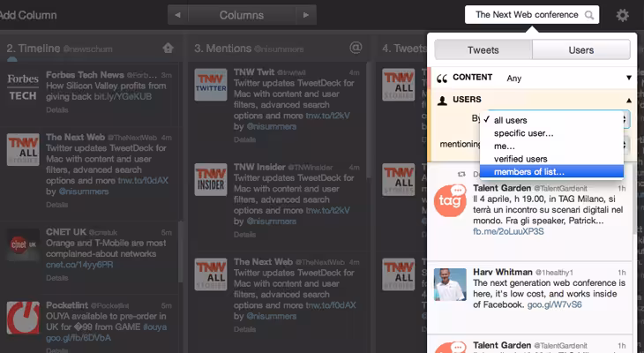Image resolution: width=644 pixels, height=353 pixels.
Task: Select all users option
Action: pyautogui.click(x=551, y=120)
